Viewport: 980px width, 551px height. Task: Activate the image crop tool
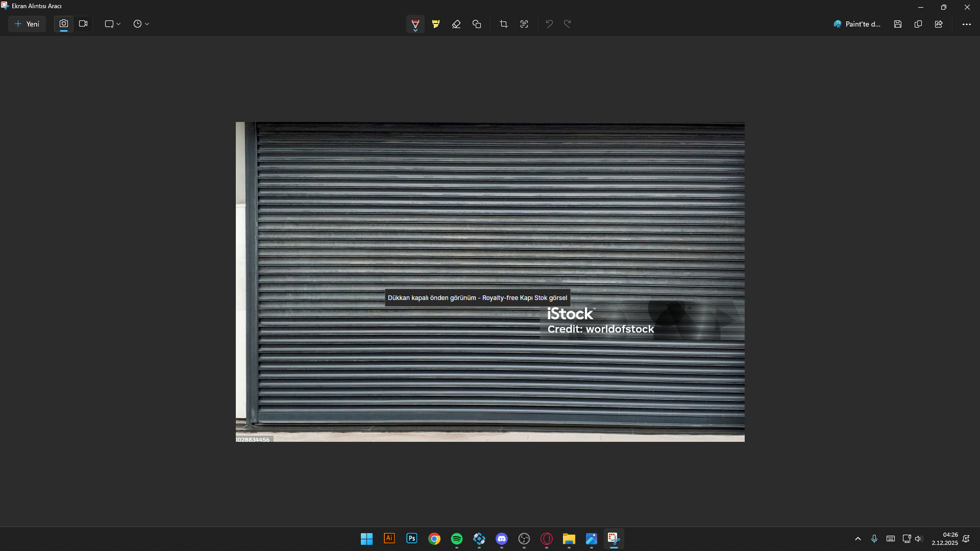(x=503, y=24)
